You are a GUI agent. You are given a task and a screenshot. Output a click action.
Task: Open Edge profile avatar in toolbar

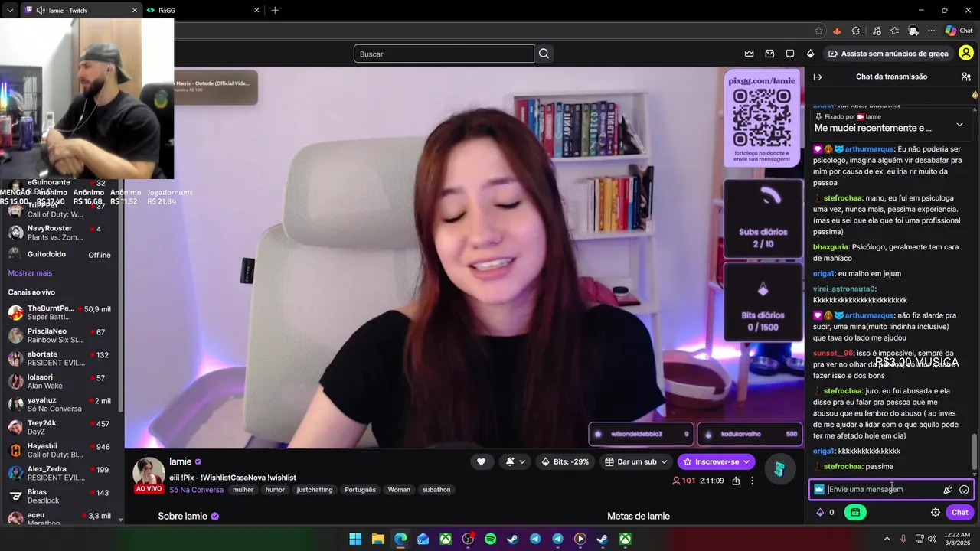coord(913,31)
